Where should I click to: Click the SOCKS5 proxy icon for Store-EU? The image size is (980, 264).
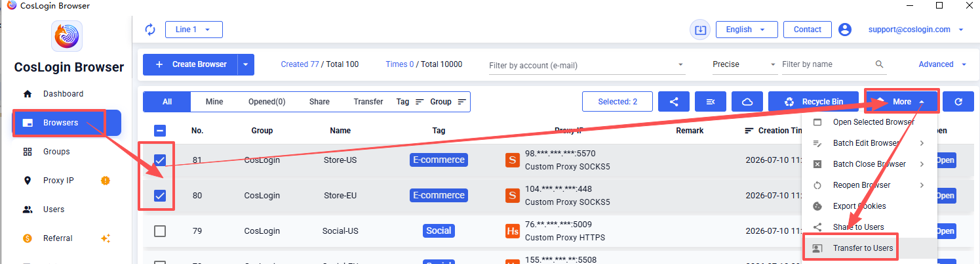pyautogui.click(x=513, y=195)
